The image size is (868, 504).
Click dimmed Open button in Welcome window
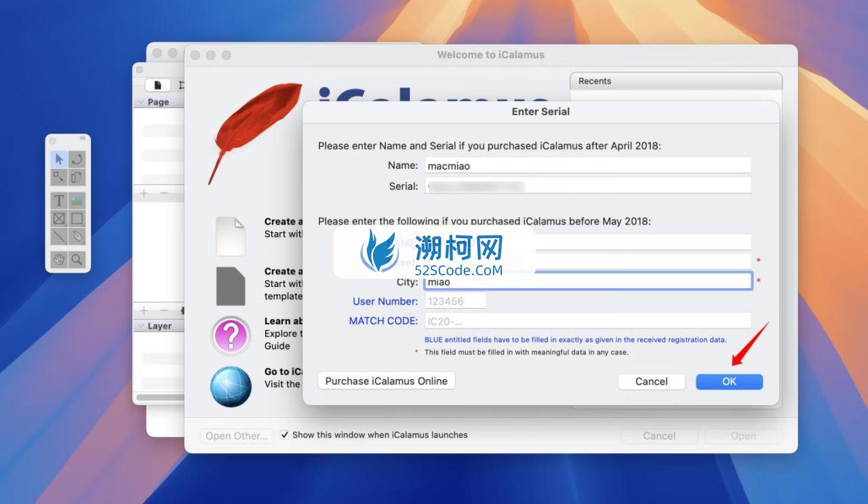(743, 435)
